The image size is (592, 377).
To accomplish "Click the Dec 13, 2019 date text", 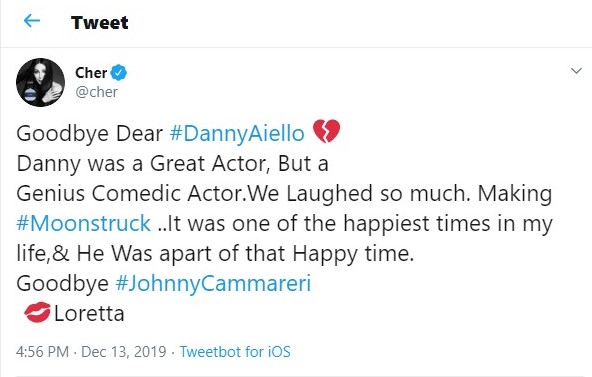I will 123,352.
